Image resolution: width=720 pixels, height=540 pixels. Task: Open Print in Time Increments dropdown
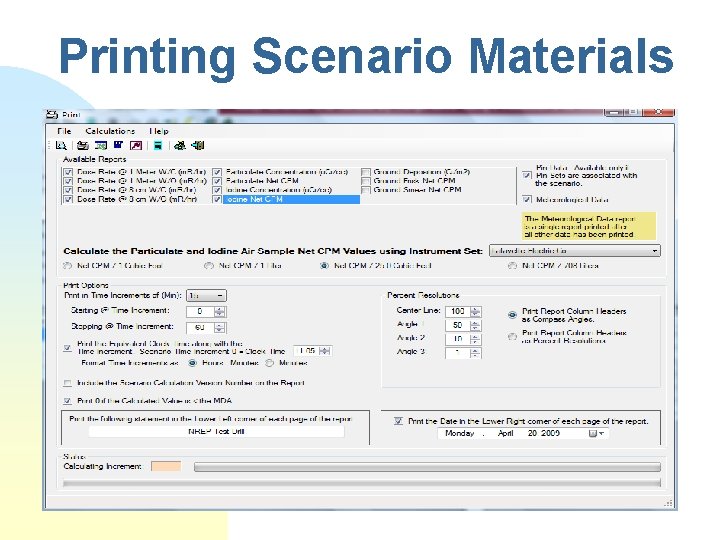pyautogui.click(x=206, y=296)
